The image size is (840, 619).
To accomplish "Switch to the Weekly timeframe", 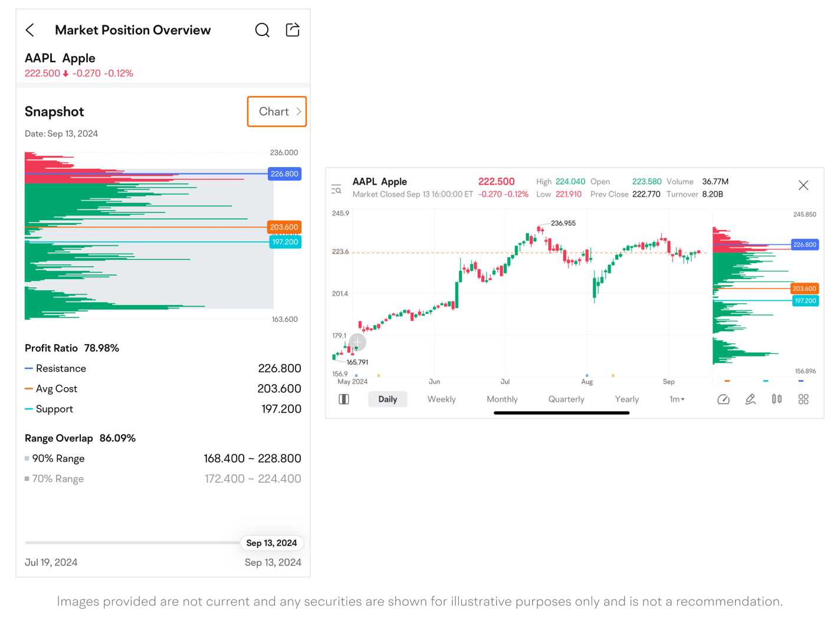I will tap(441, 399).
